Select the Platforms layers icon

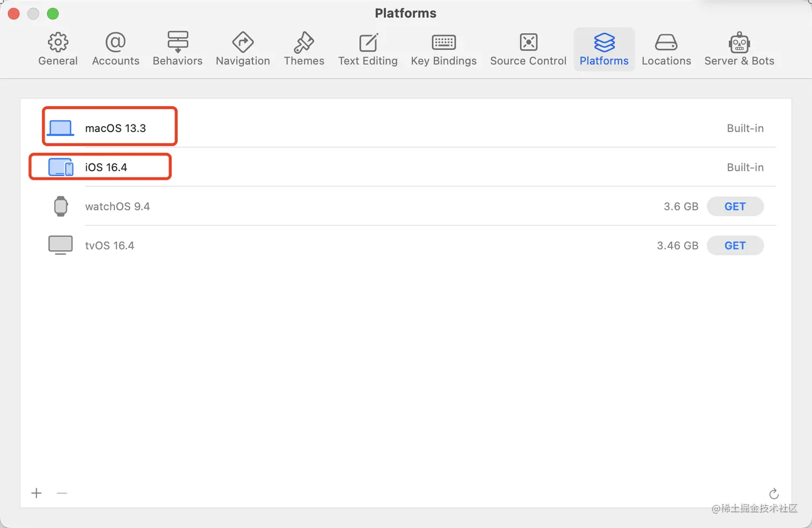[x=604, y=42]
